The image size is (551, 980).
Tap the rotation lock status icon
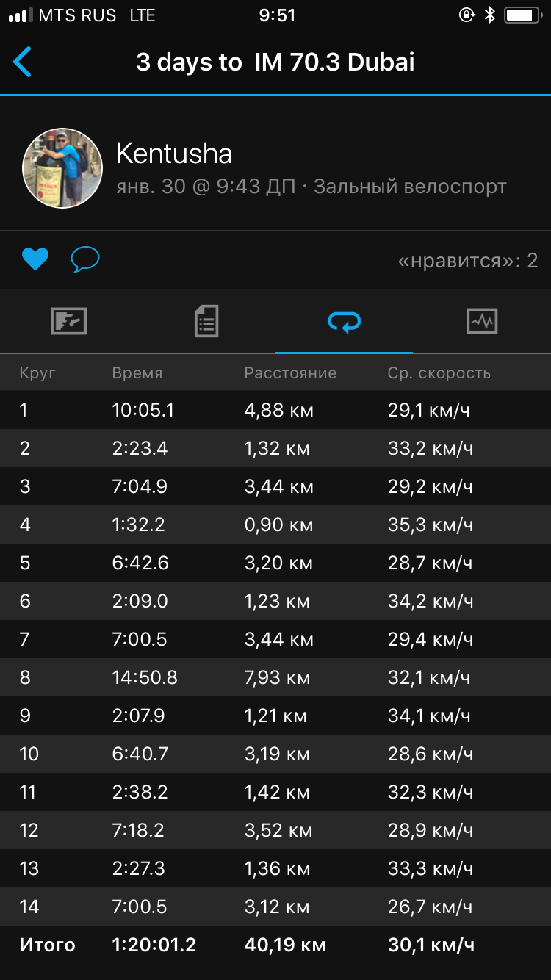point(467,15)
